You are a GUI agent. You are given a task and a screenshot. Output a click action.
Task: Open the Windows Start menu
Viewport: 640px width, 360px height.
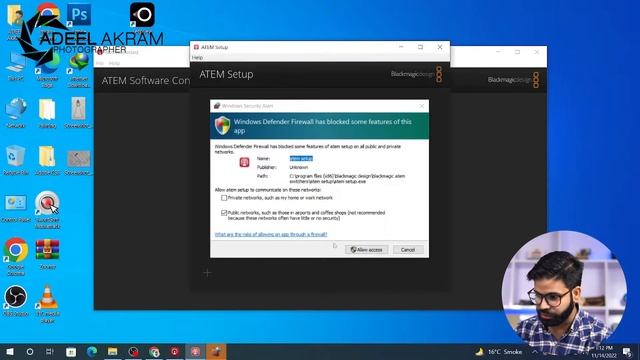[10, 351]
